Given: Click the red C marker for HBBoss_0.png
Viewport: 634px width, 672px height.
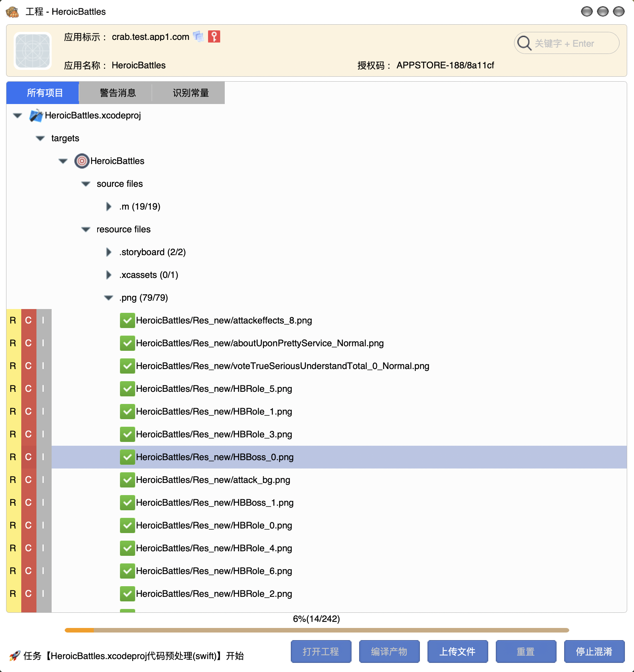Looking at the screenshot, I should coord(28,457).
